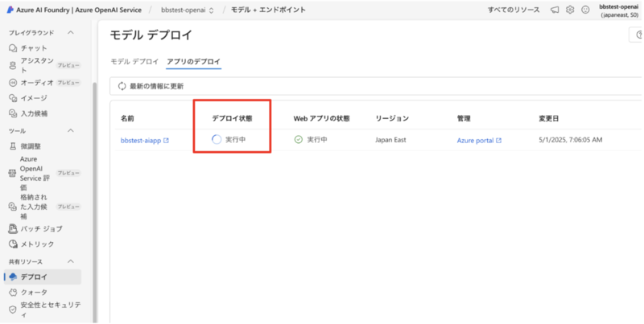Click すべてのリソース in the header
This screenshot has width=644, height=324.
(x=514, y=10)
